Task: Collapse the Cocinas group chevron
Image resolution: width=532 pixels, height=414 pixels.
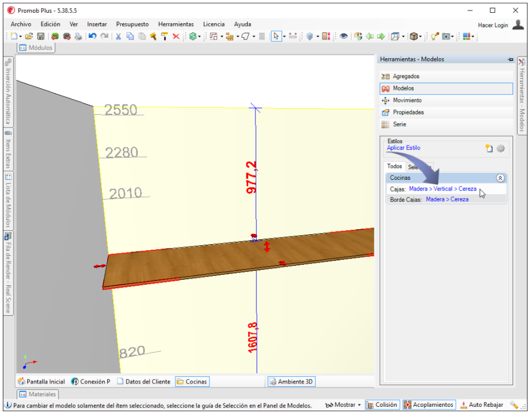Action: click(500, 178)
